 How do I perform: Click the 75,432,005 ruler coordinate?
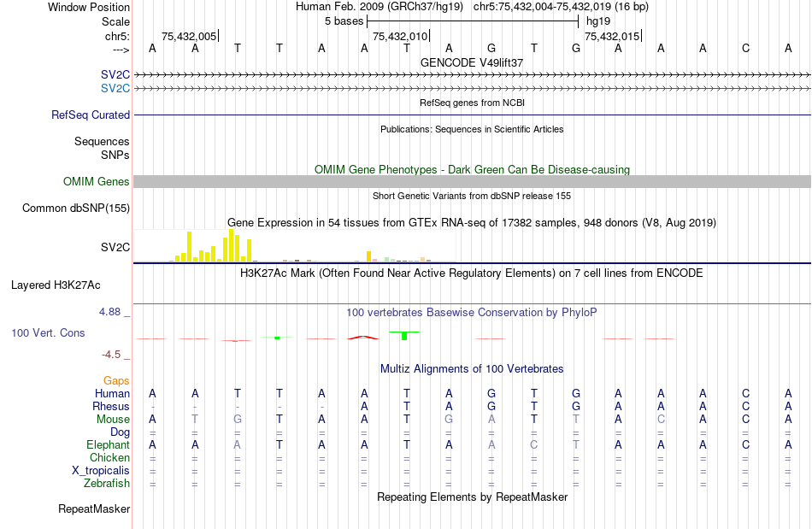[x=189, y=36]
